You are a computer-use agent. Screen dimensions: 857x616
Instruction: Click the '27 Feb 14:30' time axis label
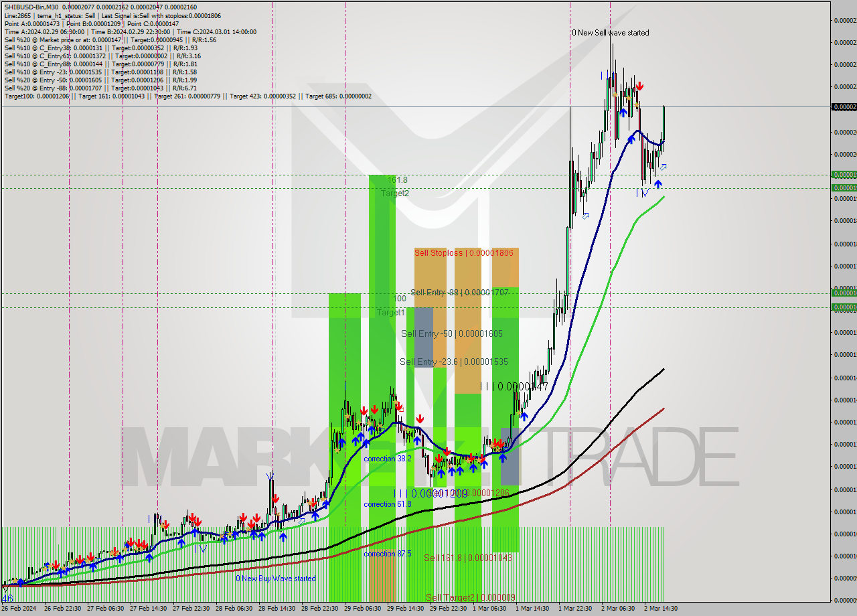click(x=147, y=609)
